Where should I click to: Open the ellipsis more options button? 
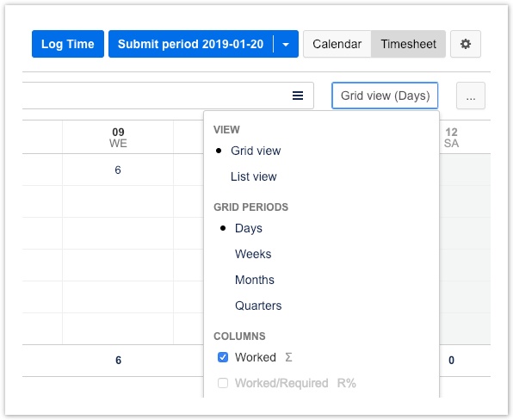pos(471,96)
